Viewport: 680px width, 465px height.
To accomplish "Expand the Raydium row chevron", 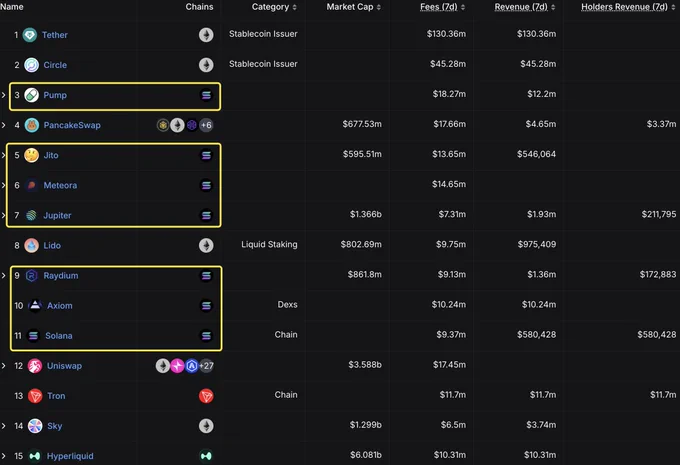I will [3, 275].
